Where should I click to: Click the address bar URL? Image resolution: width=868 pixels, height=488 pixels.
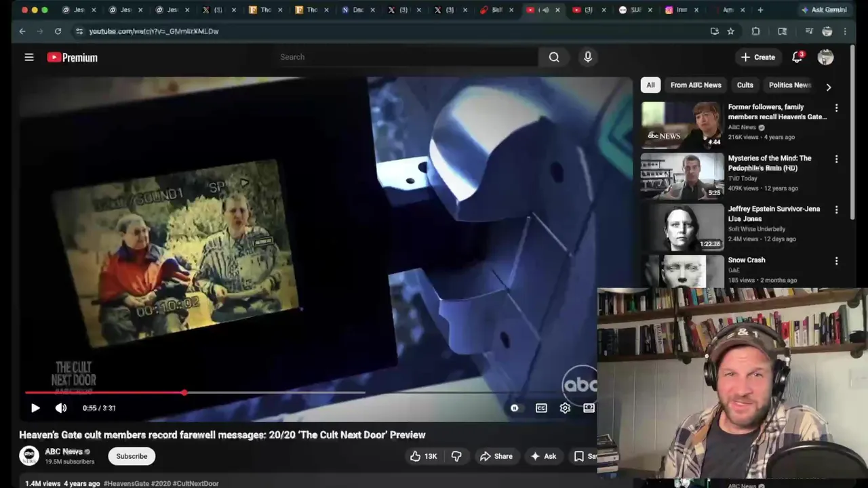tap(154, 31)
